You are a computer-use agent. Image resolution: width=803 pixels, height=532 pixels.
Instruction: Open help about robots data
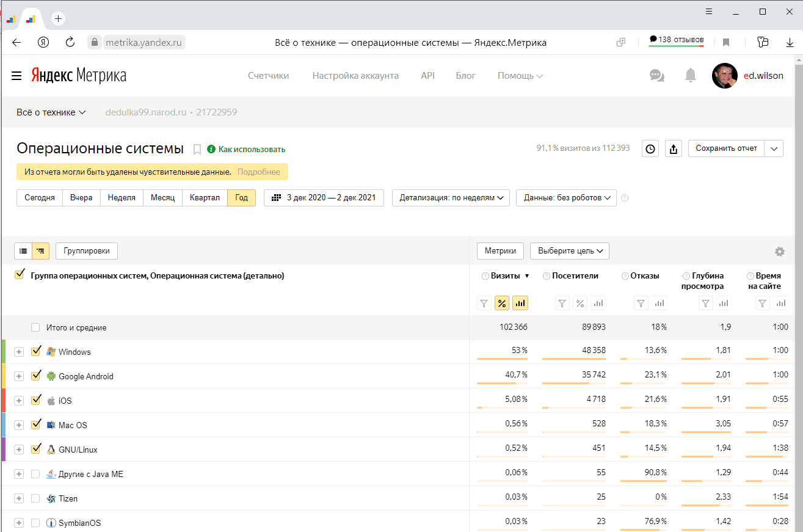click(625, 198)
